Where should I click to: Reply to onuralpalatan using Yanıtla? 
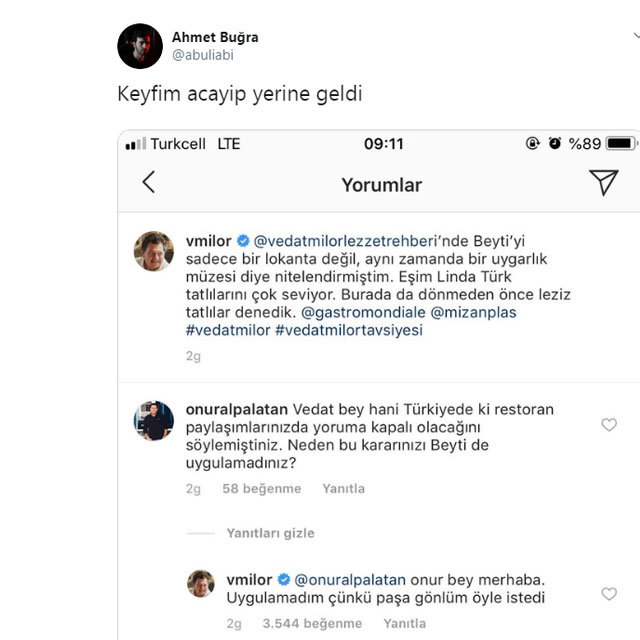coord(343,489)
